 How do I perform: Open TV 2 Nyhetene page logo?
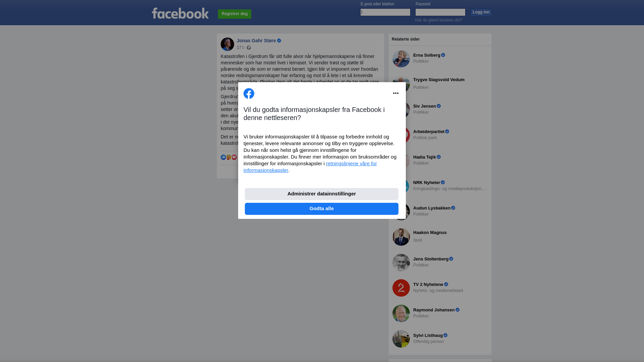401,288
